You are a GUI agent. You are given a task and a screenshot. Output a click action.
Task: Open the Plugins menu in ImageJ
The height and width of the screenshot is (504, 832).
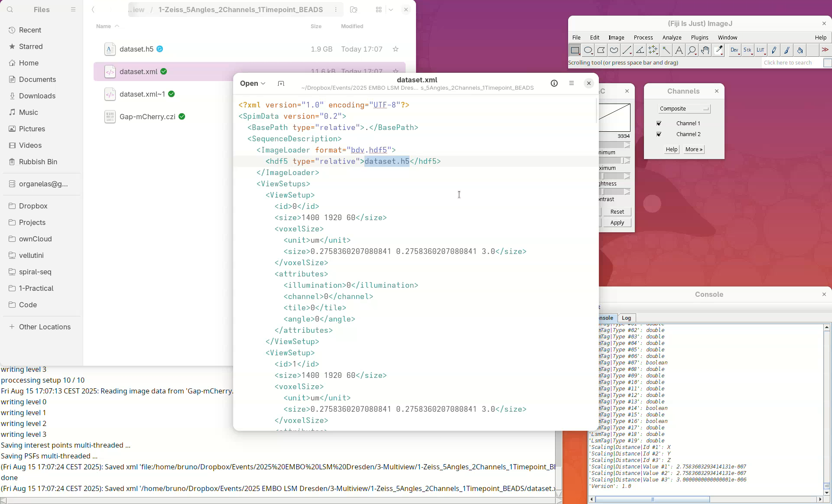pos(699,38)
